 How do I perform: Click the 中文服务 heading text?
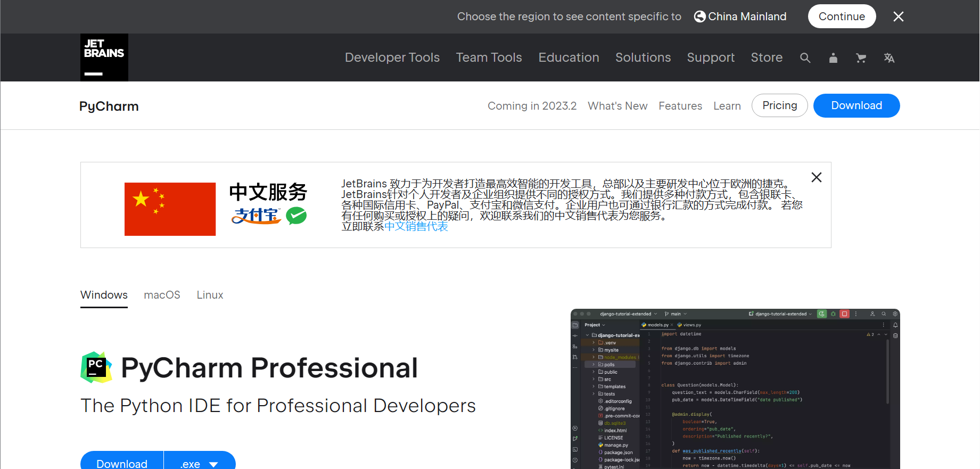[268, 192]
